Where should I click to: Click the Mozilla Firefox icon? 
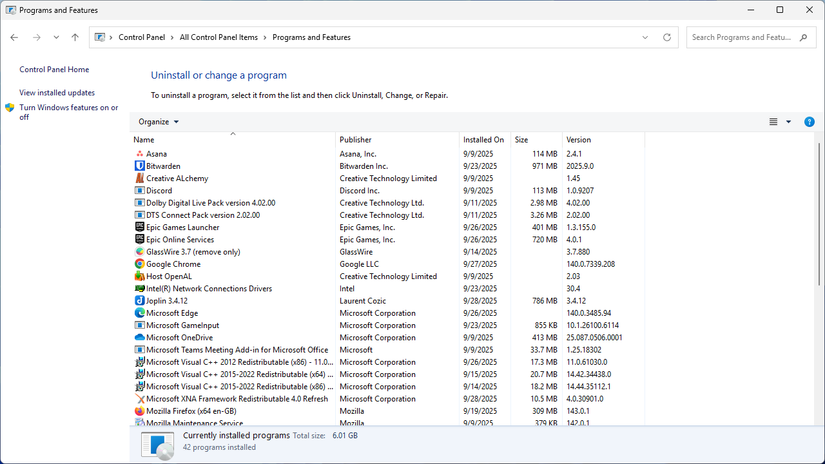tap(139, 411)
